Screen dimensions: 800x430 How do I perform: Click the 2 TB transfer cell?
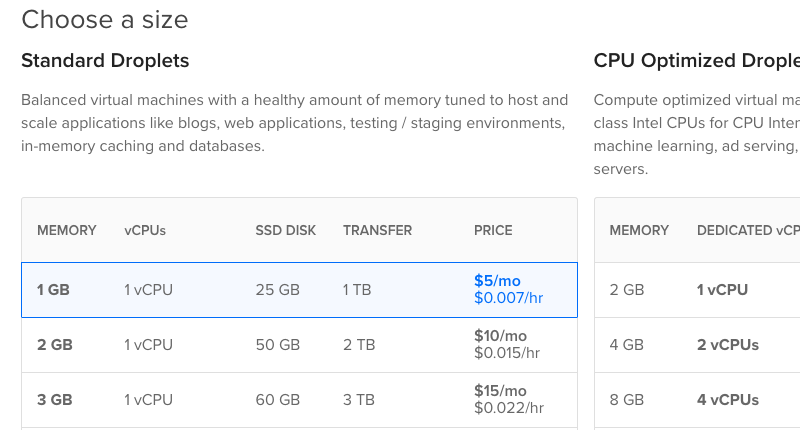pyautogui.click(x=359, y=345)
